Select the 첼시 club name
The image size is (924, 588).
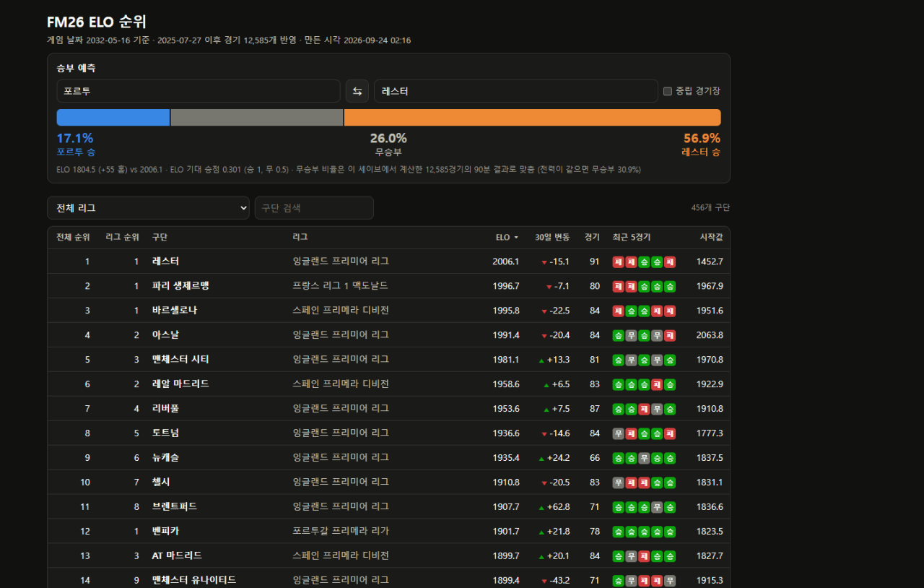(161, 483)
